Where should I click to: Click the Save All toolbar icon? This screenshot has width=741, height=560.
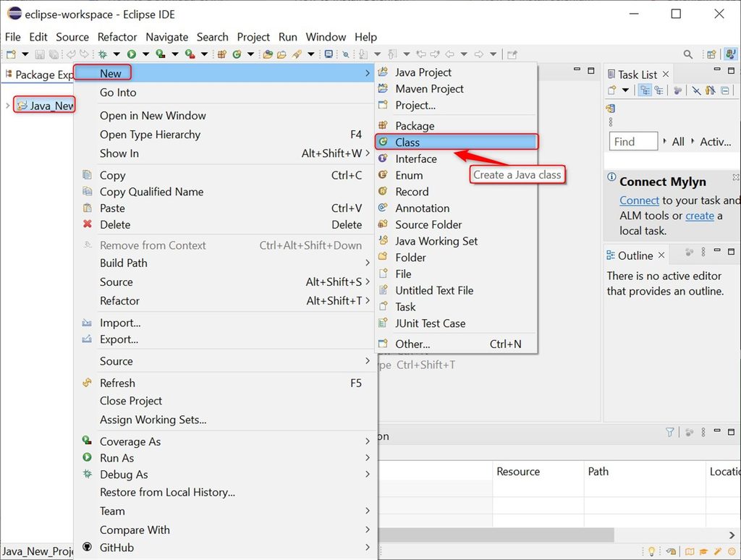click(54, 54)
